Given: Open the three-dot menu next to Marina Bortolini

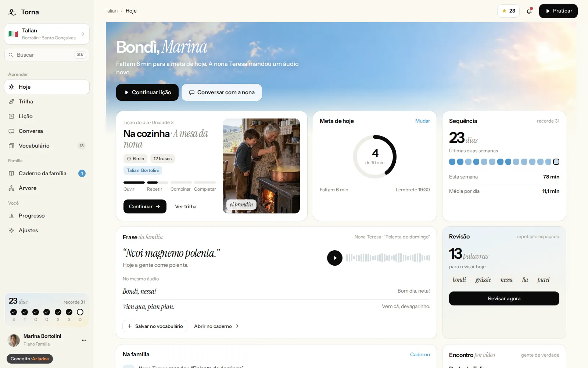Looking at the screenshot, I should click(84, 340).
